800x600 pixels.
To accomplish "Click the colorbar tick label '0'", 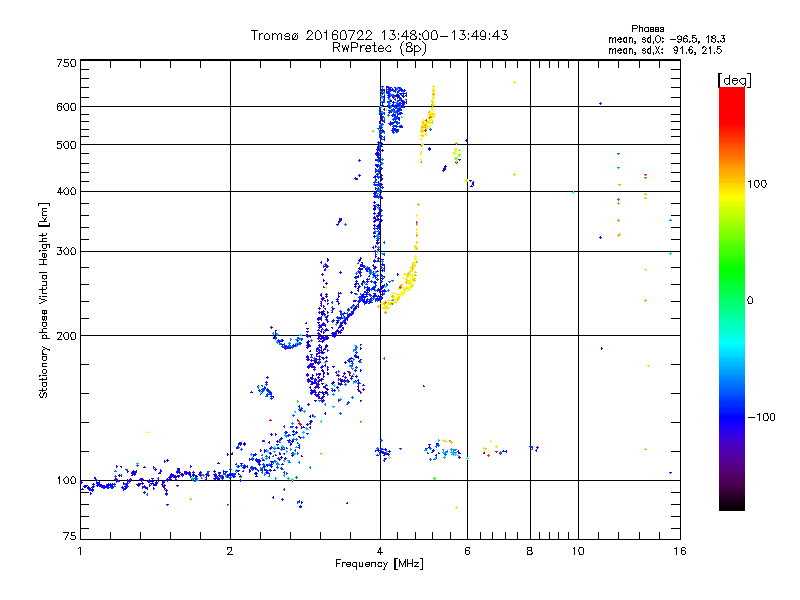I will click(750, 300).
